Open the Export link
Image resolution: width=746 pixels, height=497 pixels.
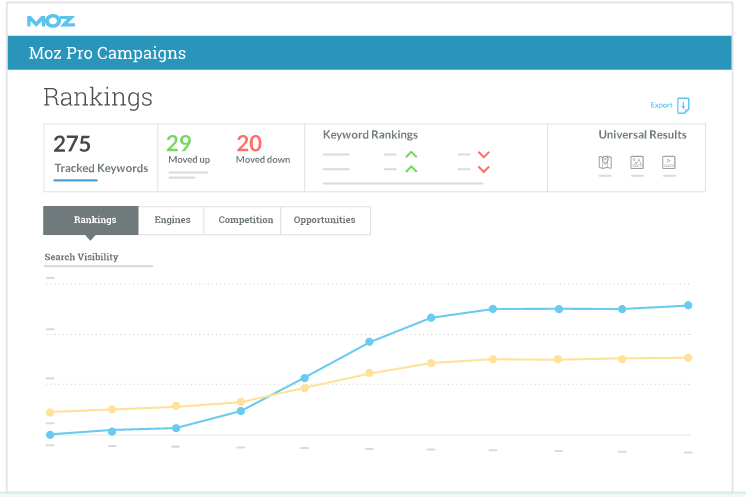661,105
